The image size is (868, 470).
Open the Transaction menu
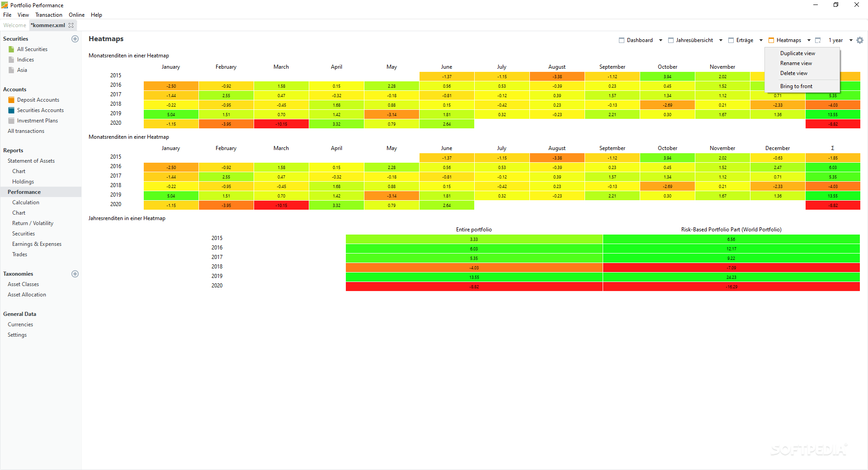[48, 14]
